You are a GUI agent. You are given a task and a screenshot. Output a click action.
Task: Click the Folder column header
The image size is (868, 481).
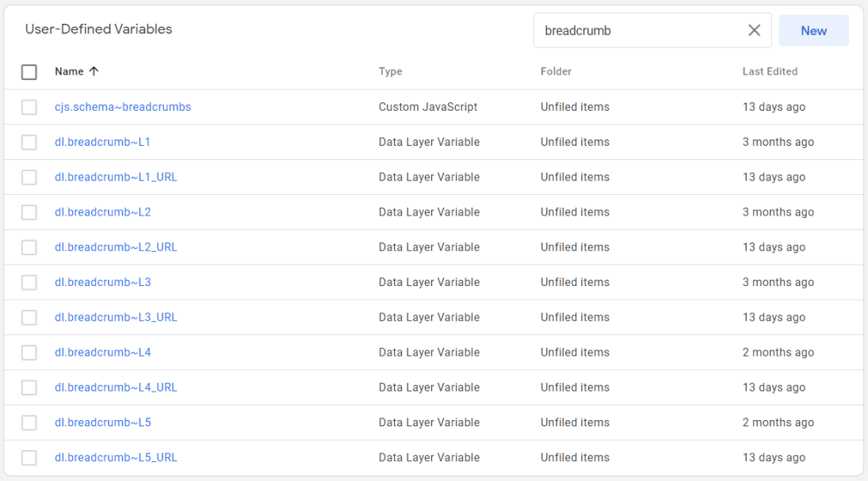click(x=556, y=71)
